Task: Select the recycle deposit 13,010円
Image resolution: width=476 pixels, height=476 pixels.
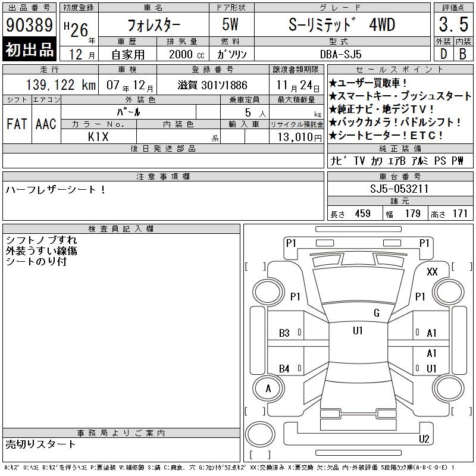Action: click(x=299, y=137)
